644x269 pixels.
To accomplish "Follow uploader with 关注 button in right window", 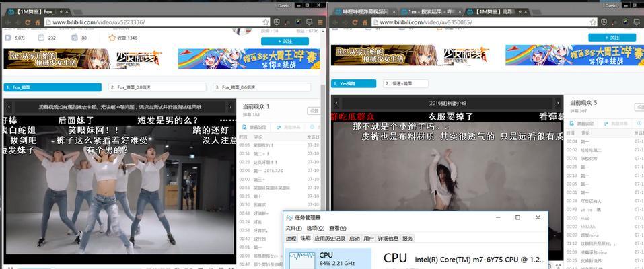I will (x=612, y=38).
